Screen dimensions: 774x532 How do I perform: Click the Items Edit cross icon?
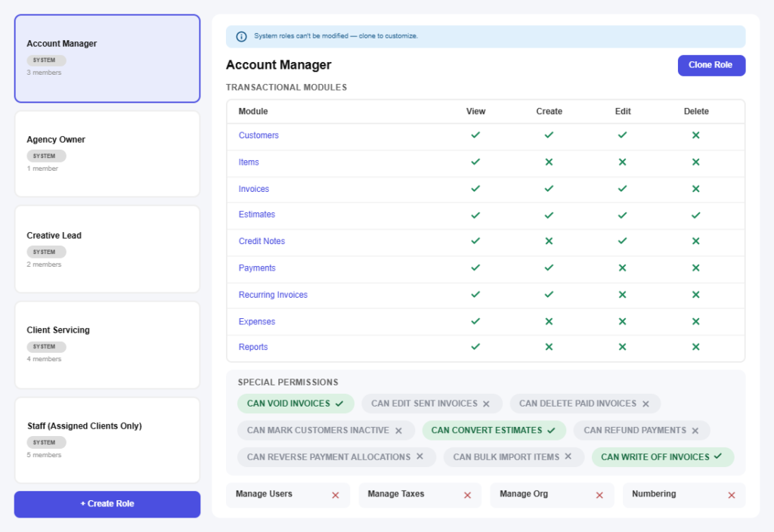(623, 162)
